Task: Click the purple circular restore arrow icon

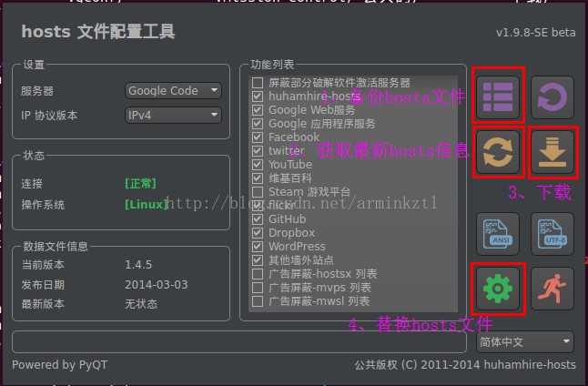Action: pos(553,97)
